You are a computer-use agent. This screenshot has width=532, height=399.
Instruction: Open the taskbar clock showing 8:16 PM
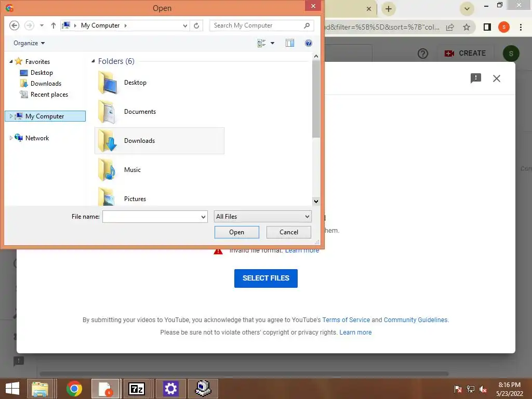pos(510,389)
